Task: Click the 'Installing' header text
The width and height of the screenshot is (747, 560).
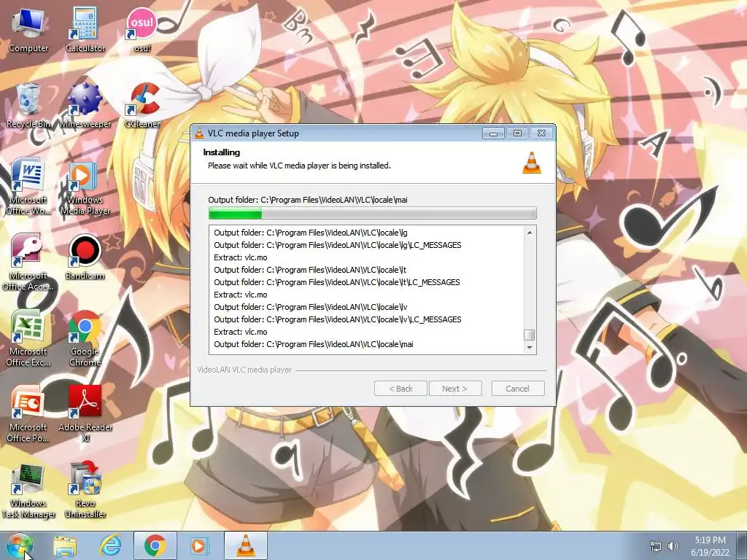Action: [x=222, y=152]
